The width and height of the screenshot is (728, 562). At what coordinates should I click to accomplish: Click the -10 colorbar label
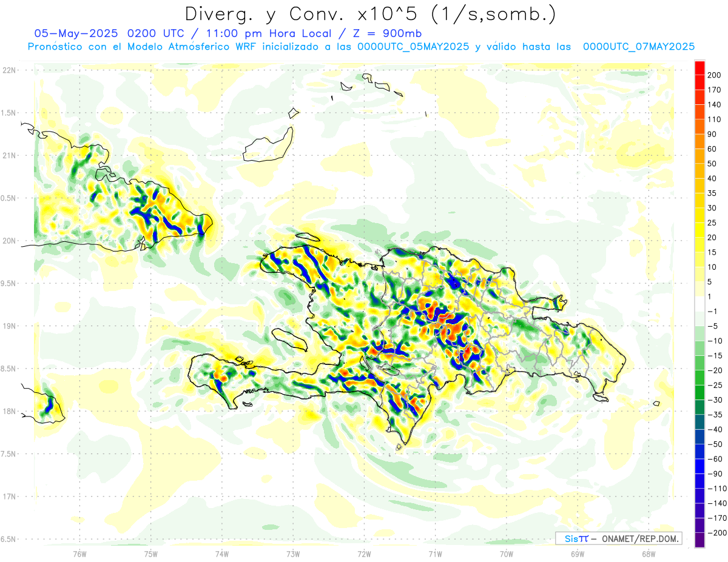coord(714,341)
